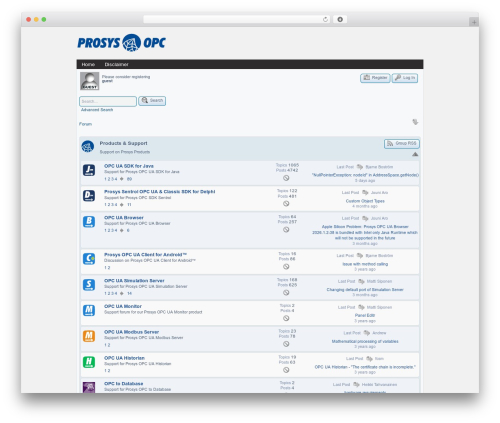Screen dimensions: 500x423
Task: Click the Register button
Action: pyautogui.click(x=375, y=78)
